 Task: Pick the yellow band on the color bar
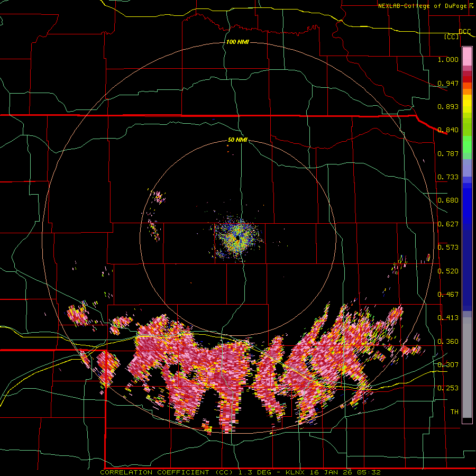[x=467, y=104]
